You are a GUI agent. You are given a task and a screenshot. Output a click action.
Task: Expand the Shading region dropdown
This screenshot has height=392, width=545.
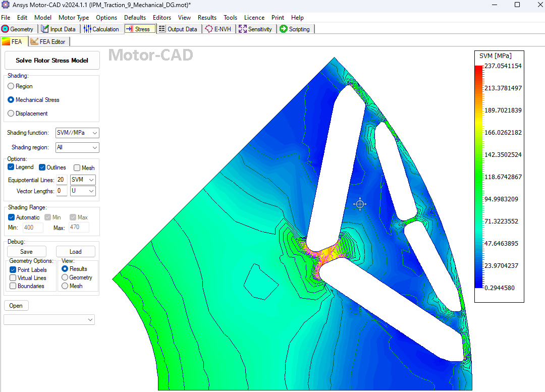click(x=77, y=147)
